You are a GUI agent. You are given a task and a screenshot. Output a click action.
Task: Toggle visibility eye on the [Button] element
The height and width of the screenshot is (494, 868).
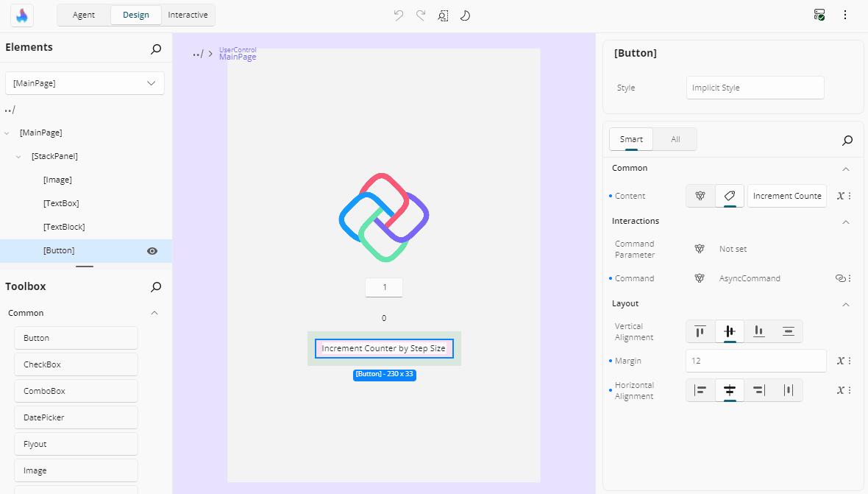[x=152, y=250]
